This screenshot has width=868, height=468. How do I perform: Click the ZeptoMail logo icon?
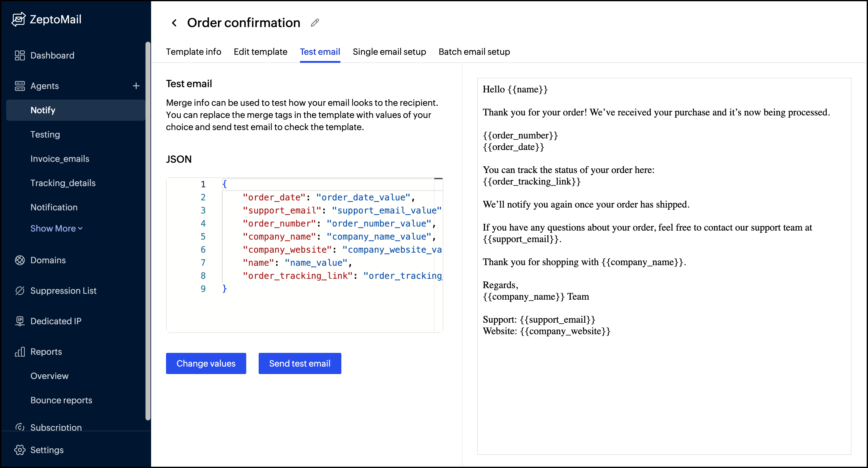point(19,19)
